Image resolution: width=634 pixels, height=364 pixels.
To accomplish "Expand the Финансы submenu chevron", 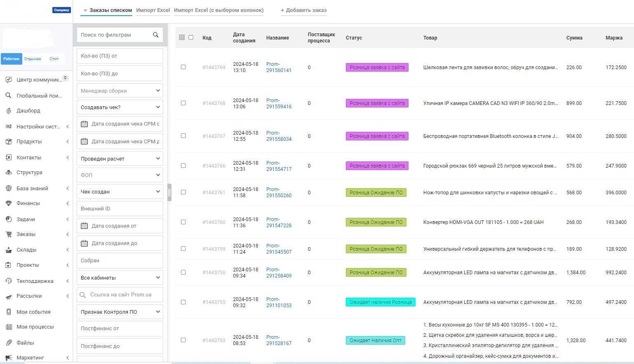I will [68, 203].
